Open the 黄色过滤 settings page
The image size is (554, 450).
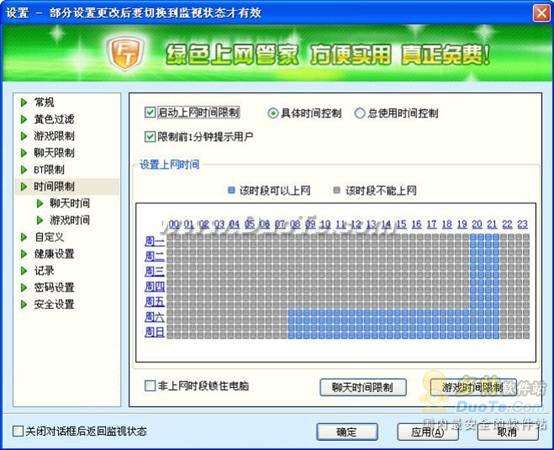(x=54, y=119)
